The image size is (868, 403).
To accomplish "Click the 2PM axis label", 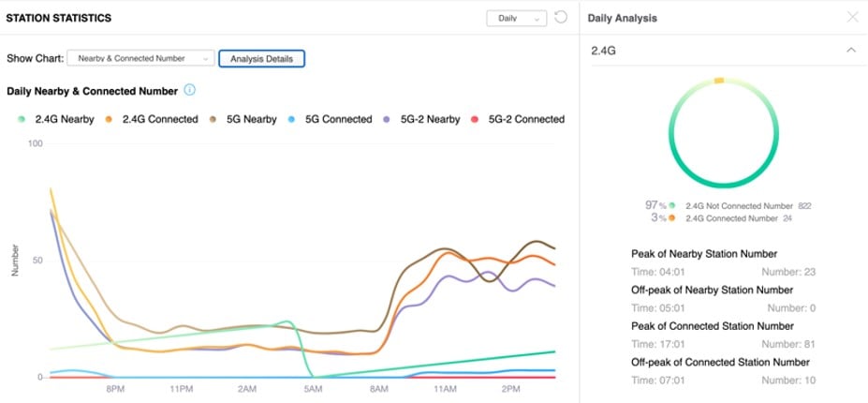I will pos(511,389).
